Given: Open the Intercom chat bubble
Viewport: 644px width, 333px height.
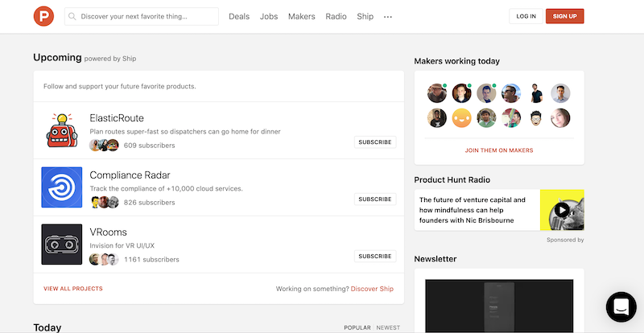Looking at the screenshot, I should pyautogui.click(x=621, y=307).
